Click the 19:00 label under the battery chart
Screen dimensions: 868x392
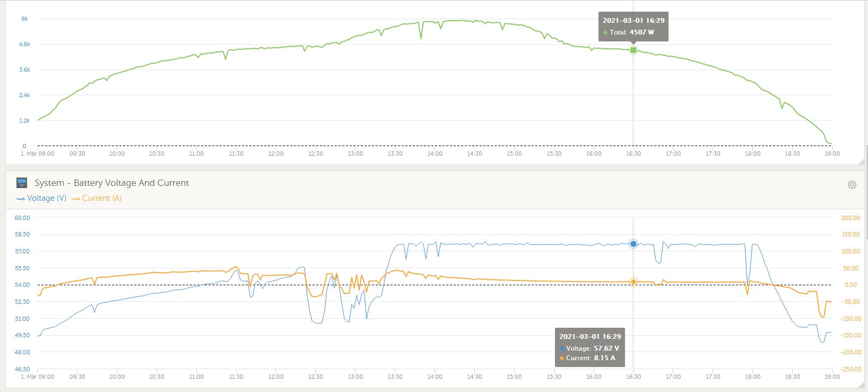[832, 377]
